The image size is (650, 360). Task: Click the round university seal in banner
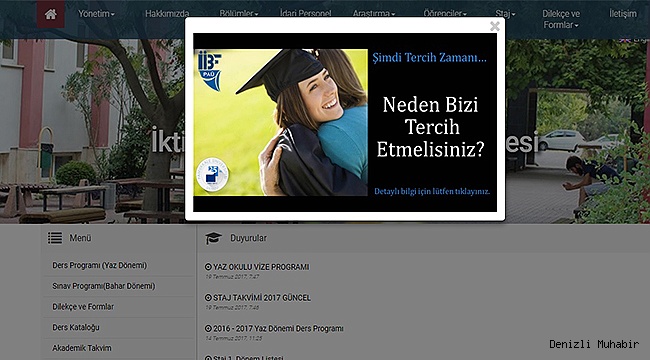click(x=212, y=175)
